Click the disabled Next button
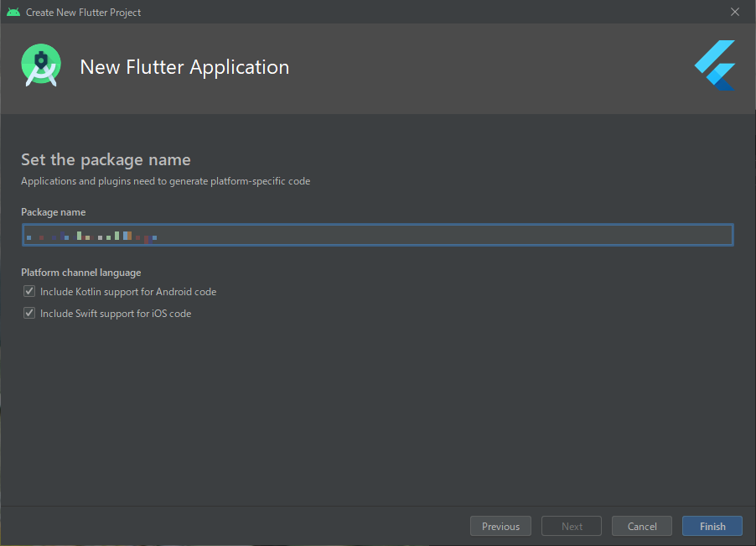 (572, 526)
